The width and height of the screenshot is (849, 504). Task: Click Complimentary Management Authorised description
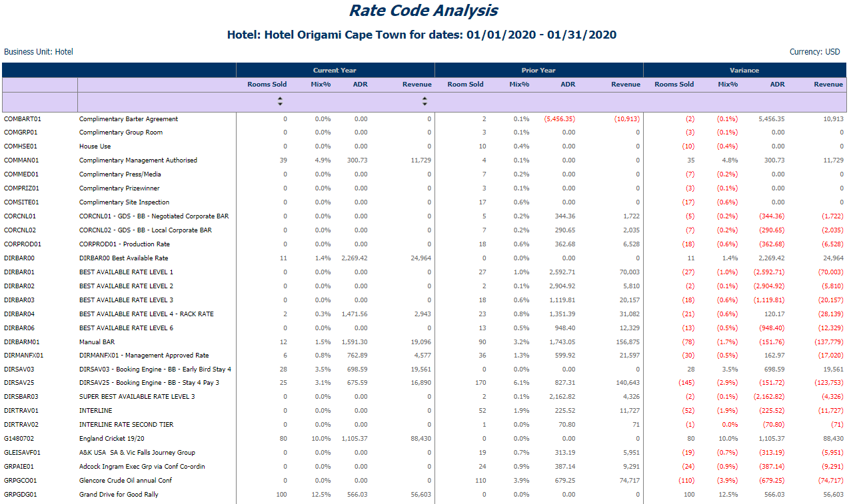tap(138, 160)
